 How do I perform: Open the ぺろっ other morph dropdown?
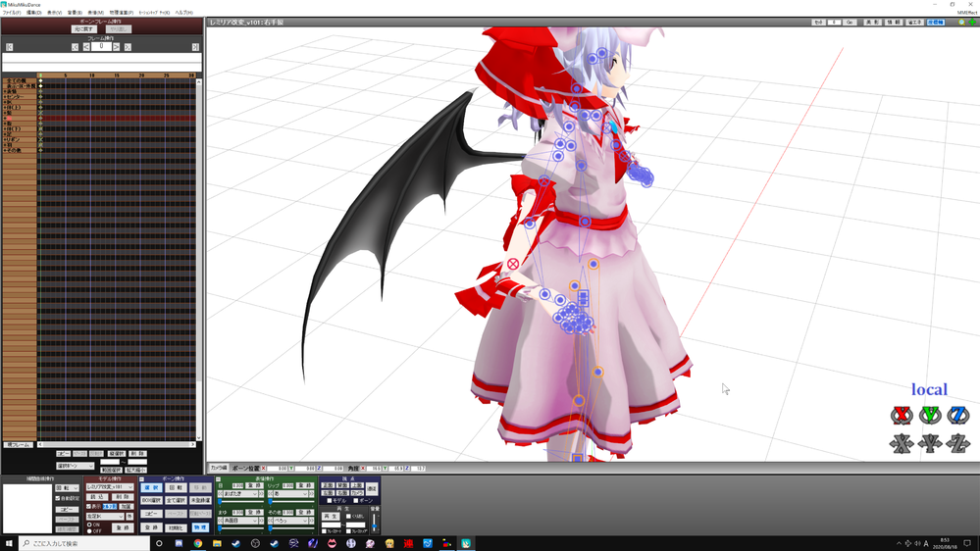pyautogui.click(x=288, y=521)
